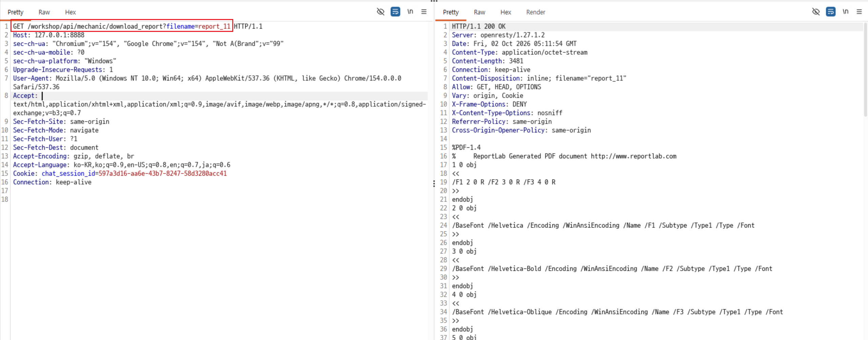Open the Raw tab in response panel

click(479, 12)
